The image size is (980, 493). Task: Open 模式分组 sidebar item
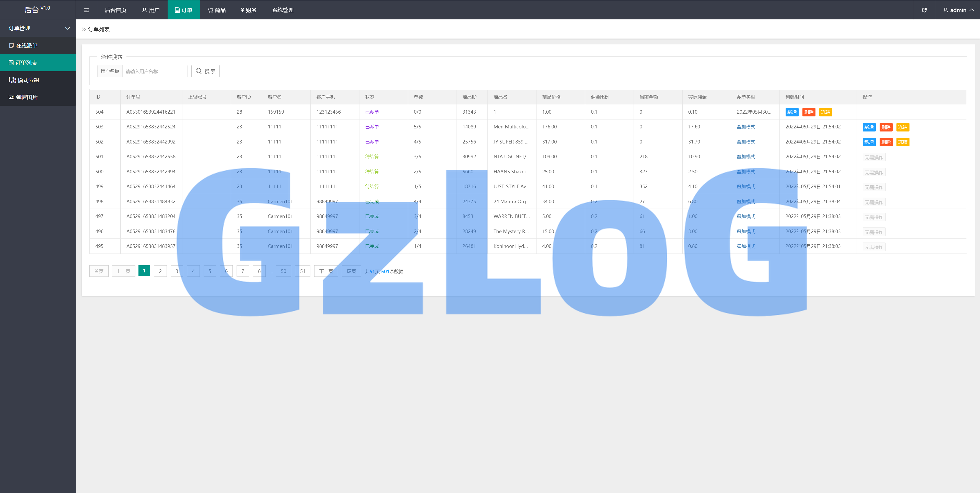click(28, 80)
